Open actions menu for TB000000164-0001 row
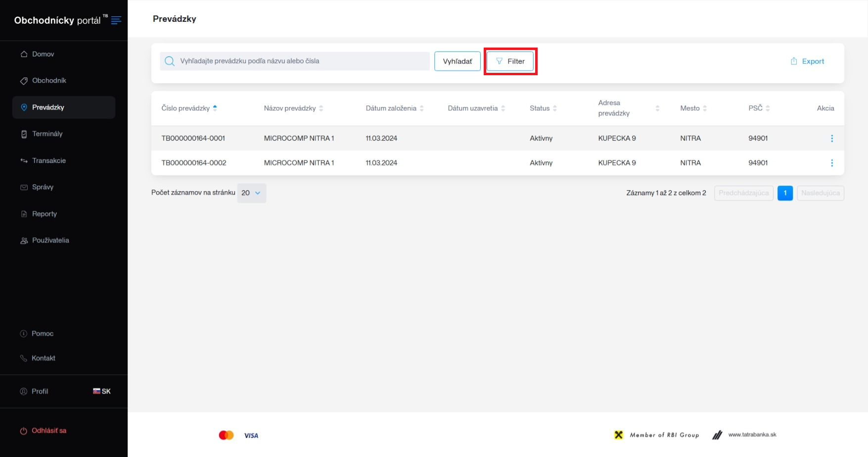 pyautogui.click(x=831, y=139)
